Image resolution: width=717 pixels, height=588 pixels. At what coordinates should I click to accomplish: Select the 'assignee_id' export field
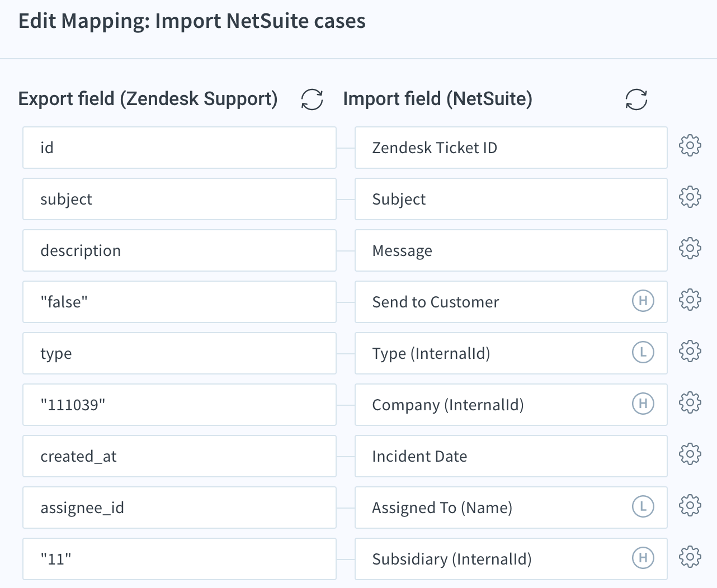pos(180,508)
